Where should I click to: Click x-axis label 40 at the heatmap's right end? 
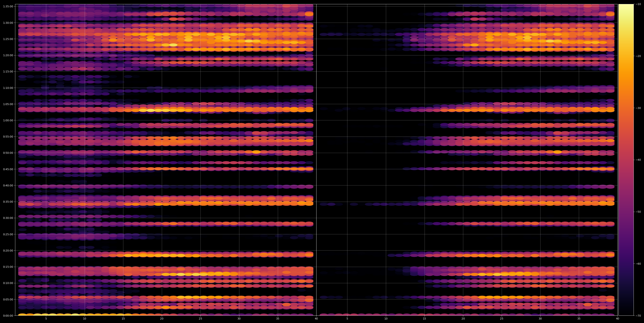[618, 319]
